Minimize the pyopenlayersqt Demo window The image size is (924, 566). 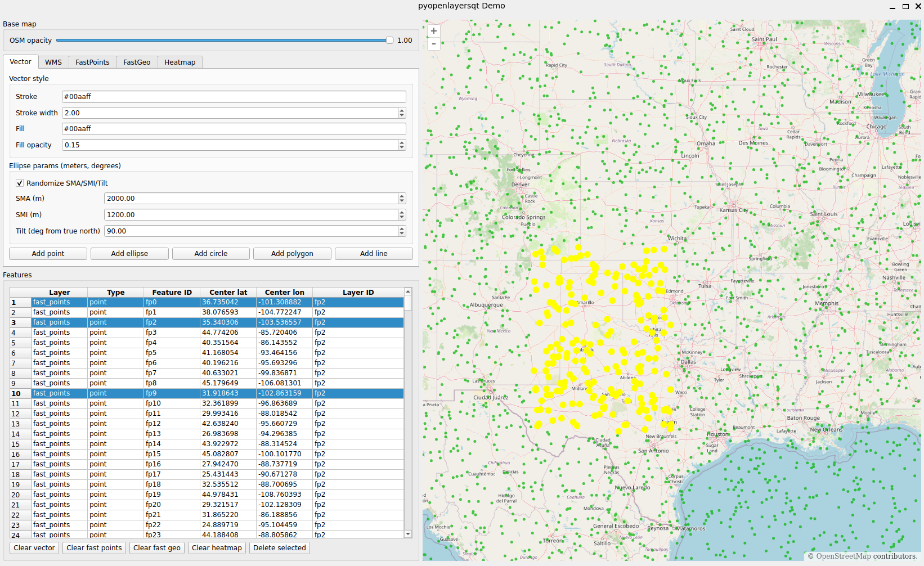[x=892, y=6]
